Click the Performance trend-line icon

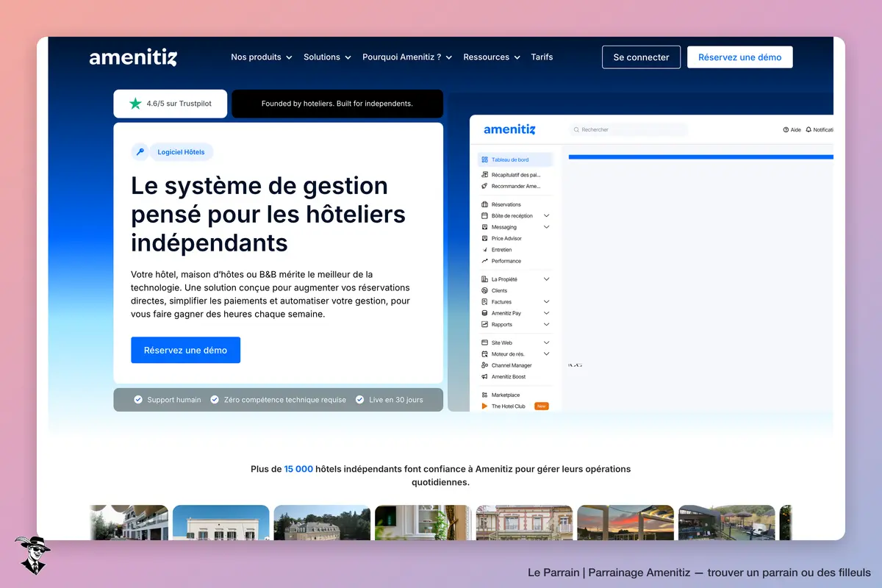pyautogui.click(x=484, y=261)
